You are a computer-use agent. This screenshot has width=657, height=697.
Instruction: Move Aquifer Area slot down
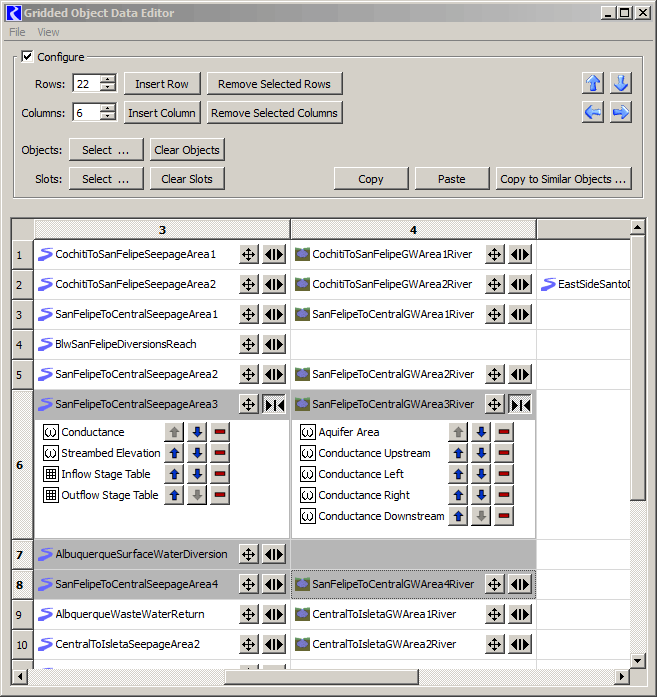coord(481,432)
